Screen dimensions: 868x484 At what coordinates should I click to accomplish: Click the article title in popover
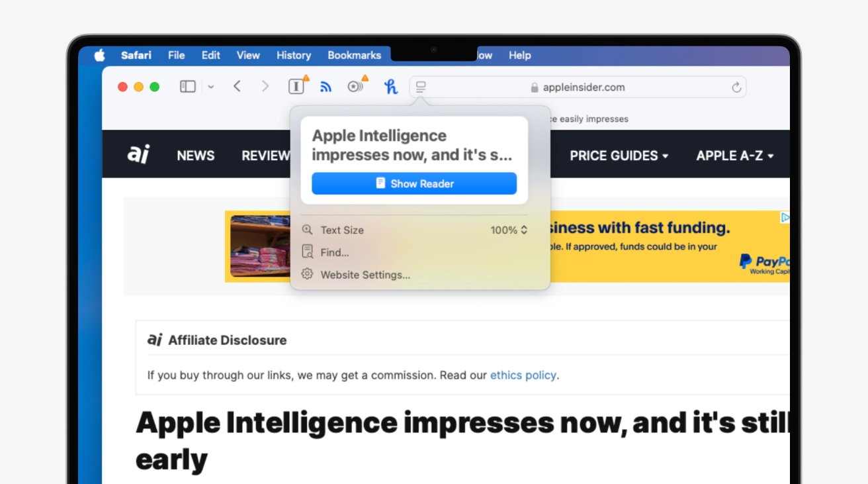(412, 145)
